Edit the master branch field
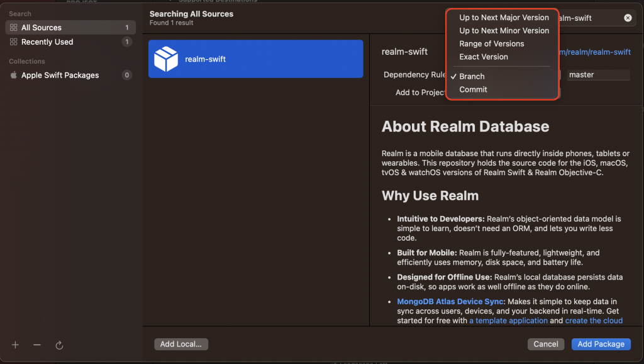This screenshot has height=364, width=644. pos(598,75)
